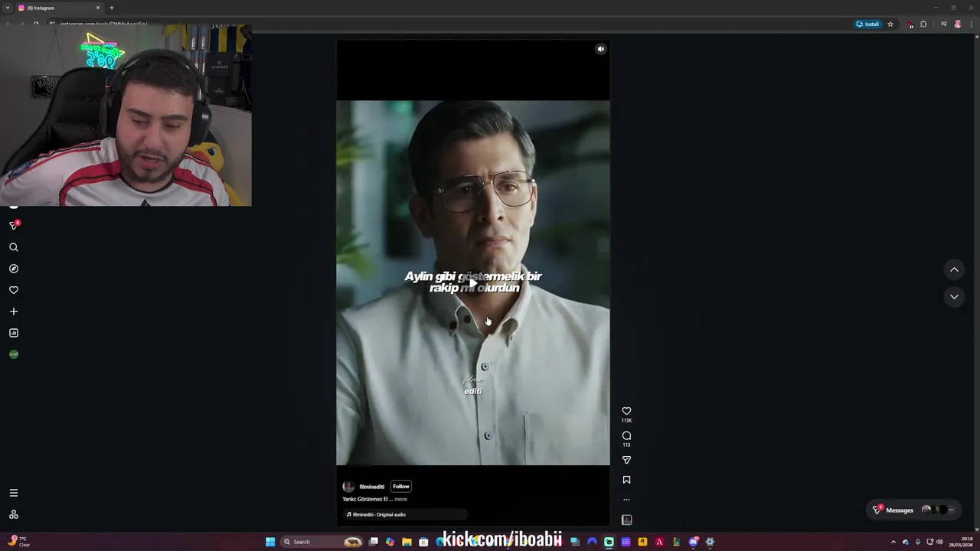Open the Meta apps icon at sidebar bottom
The height and width of the screenshot is (551, 980).
(14, 514)
